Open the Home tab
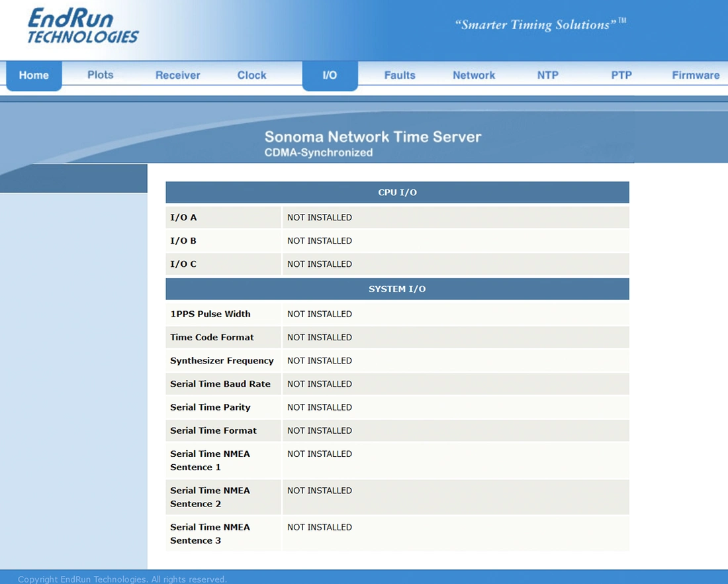 34,75
